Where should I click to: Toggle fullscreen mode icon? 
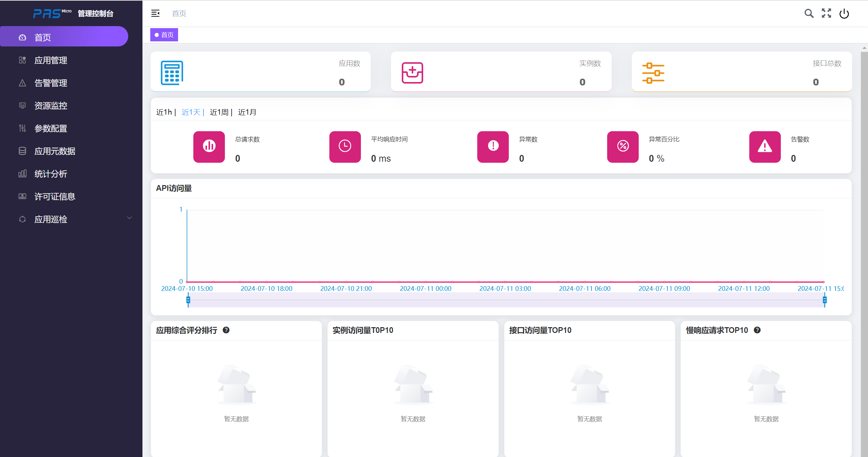826,14
